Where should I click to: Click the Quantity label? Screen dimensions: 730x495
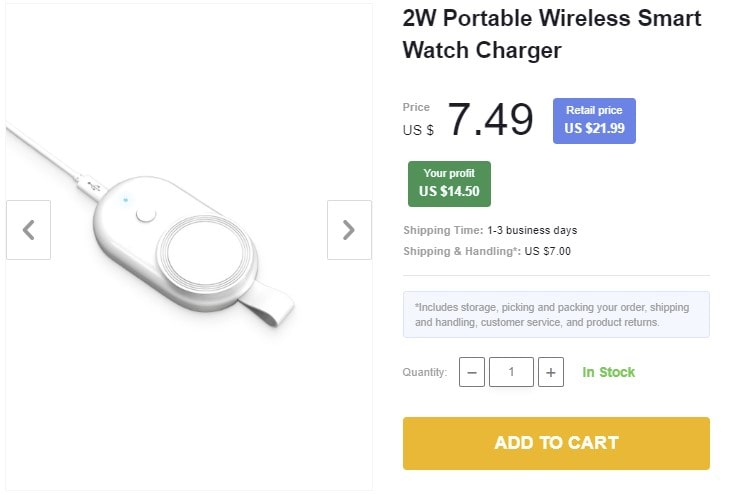point(425,372)
